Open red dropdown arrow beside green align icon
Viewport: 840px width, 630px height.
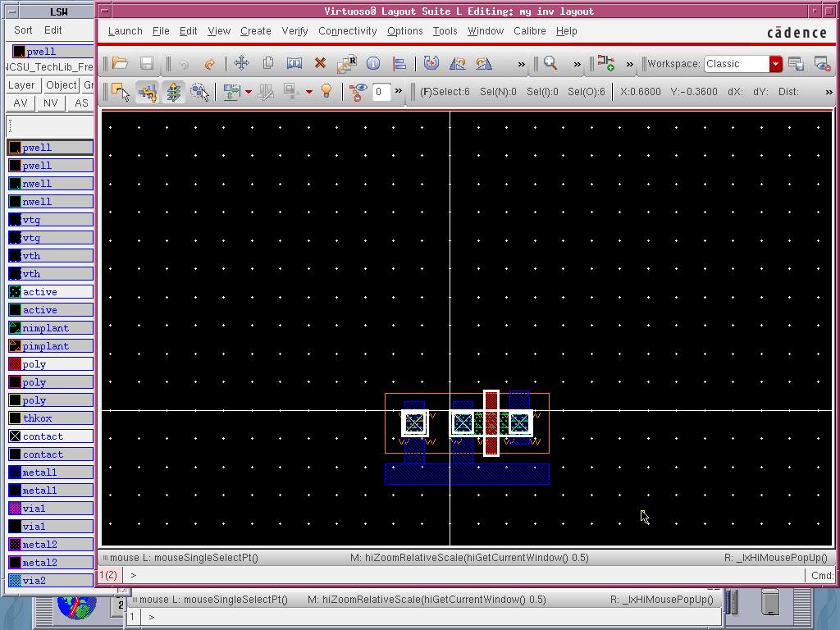249,92
